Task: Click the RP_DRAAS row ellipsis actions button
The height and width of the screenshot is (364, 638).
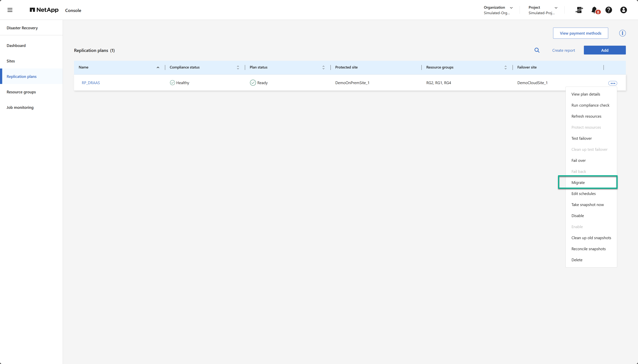Action: coord(613,83)
